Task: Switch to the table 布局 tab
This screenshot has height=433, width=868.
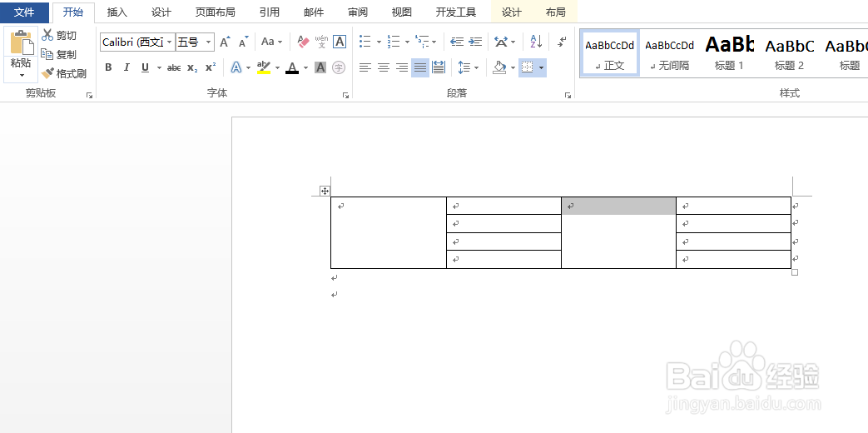Action: [x=556, y=12]
